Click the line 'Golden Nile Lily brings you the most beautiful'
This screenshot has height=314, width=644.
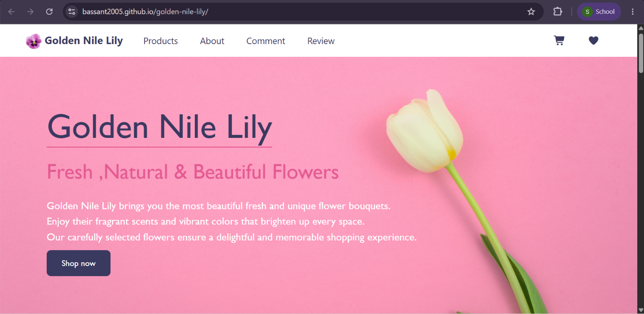pyautogui.click(x=145, y=206)
